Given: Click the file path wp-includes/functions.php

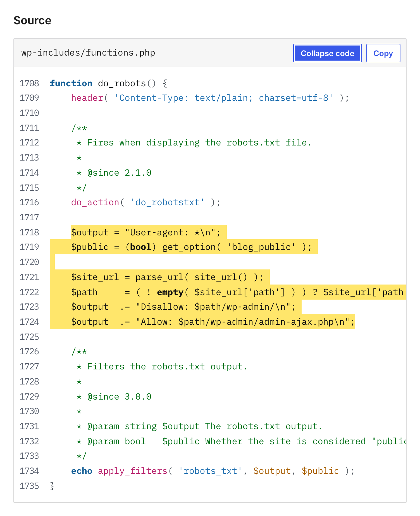Looking at the screenshot, I should pos(88,52).
